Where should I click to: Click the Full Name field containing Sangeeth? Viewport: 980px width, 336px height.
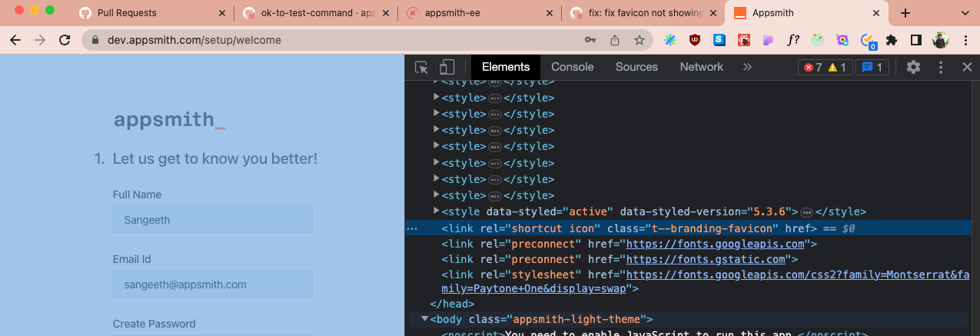click(213, 219)
